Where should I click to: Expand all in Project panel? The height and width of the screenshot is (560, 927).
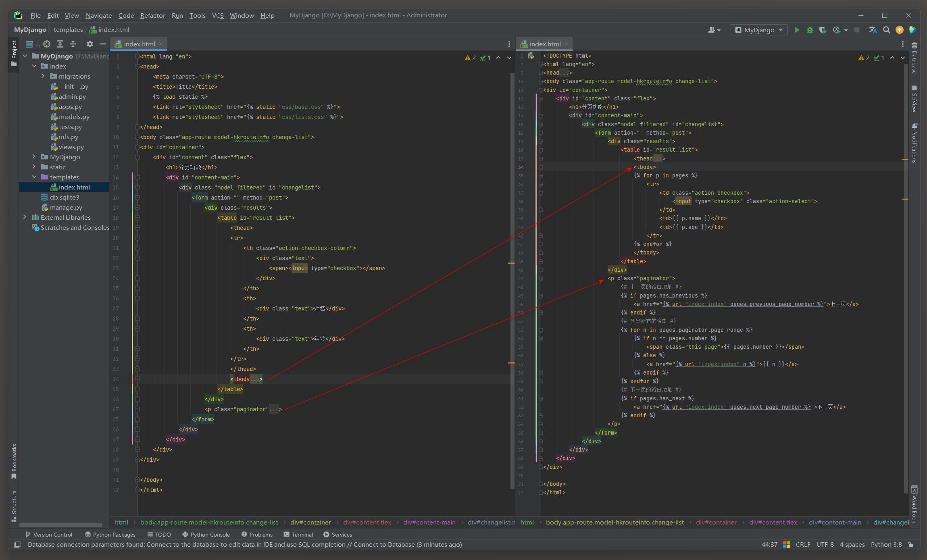(60, 44)
